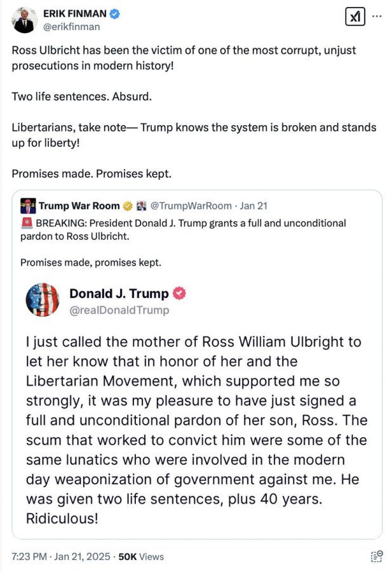The height and width of the screenshot is (572, 392).
Task: Click the gold verified badge next to Trump War Room
Action: pos(127,206)
